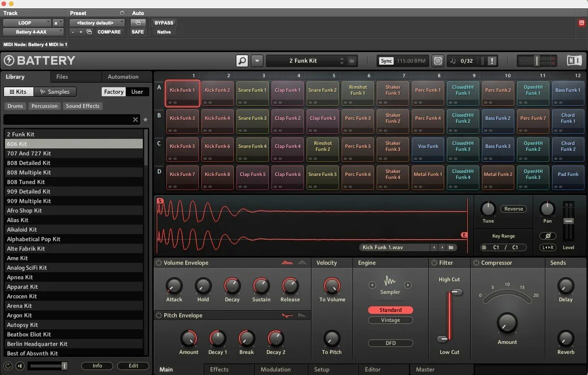588x375 pixels.
Task: Click the exclamation panic button icon
Action: click(492, 61)
